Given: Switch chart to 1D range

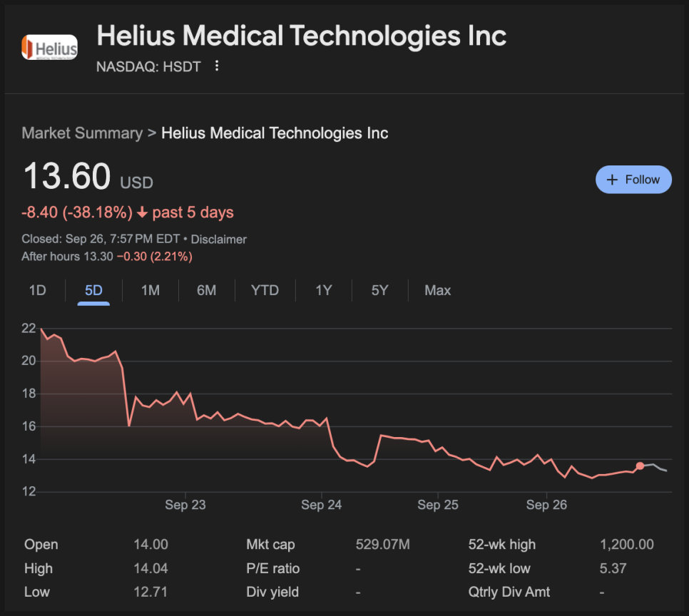Looking at the screenshot, I should click(x=37, y=290).
